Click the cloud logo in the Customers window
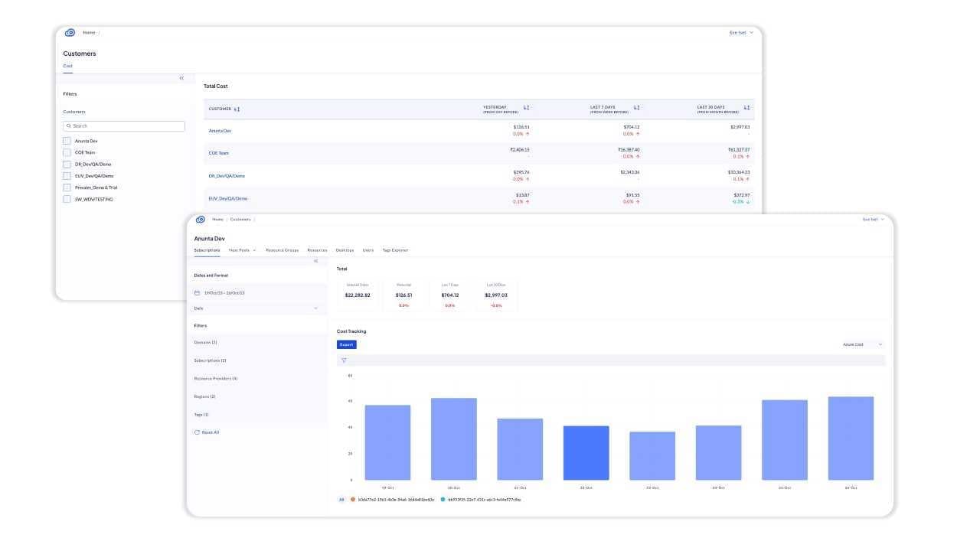The image size is (980, 551). click(x=70, y=32)
